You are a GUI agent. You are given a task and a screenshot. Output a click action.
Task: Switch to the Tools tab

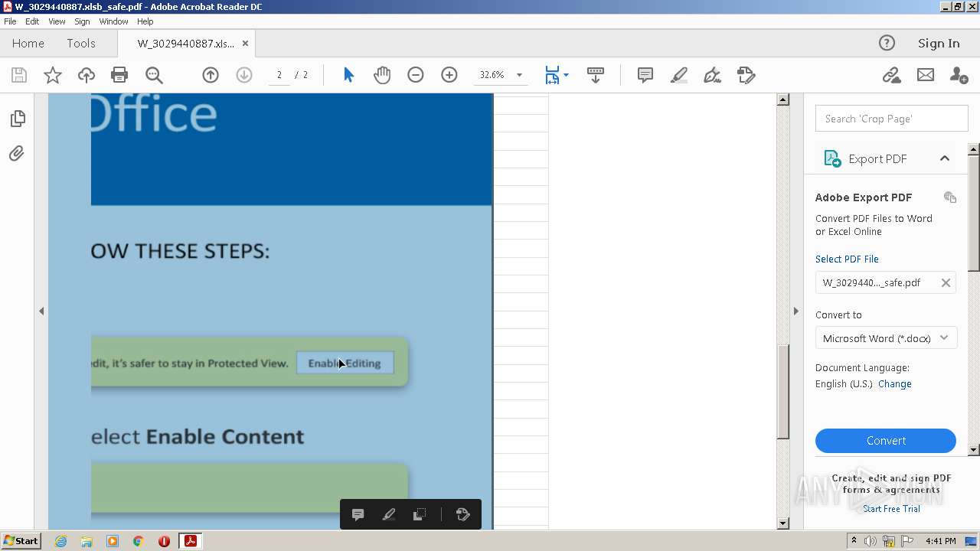click(81, 44)
